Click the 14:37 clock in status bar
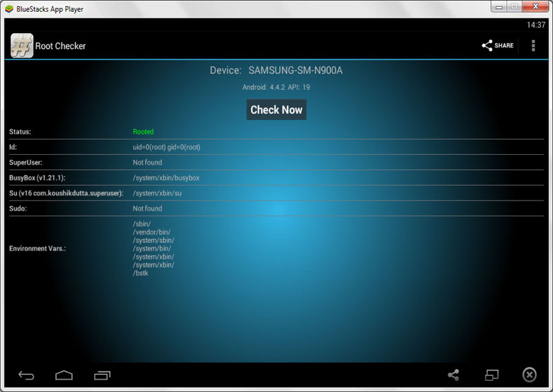This screenshot has height=392, width=553. pos(536,25)
